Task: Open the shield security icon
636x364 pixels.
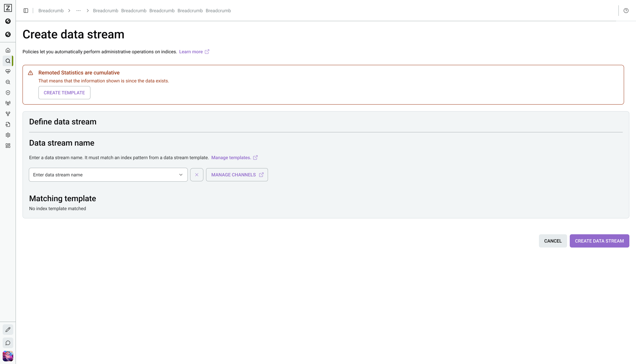Action: click(8, 93)
